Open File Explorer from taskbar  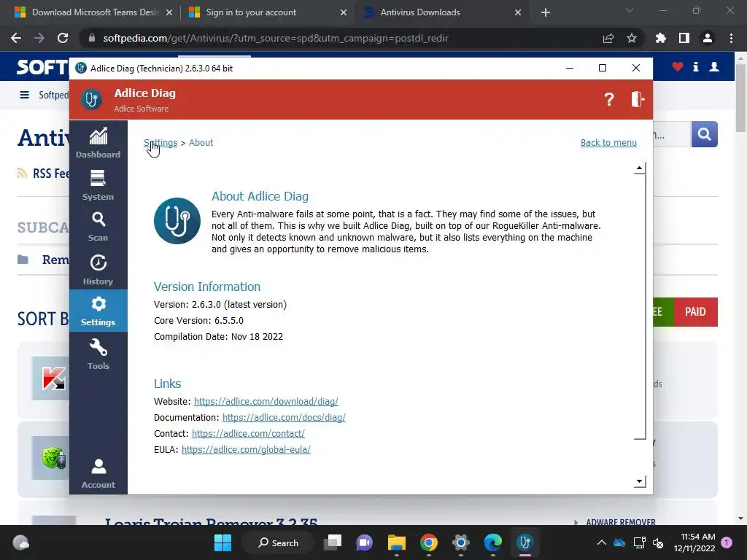coord(396,542)
